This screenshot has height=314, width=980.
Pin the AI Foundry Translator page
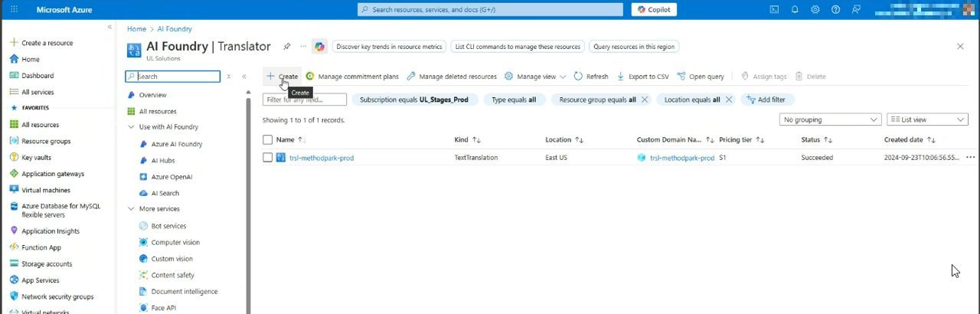point(287,47)
